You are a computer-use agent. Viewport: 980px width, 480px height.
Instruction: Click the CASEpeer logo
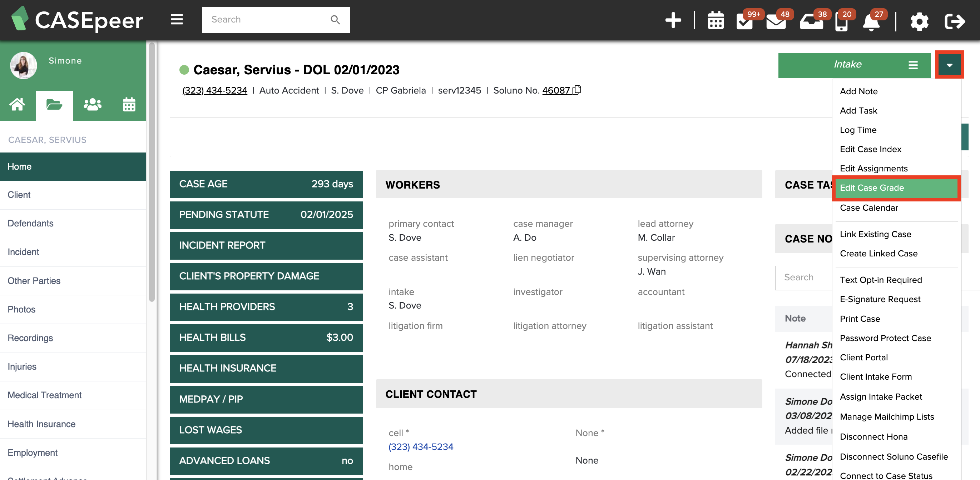pyautogui.click(x=77, y=20)
